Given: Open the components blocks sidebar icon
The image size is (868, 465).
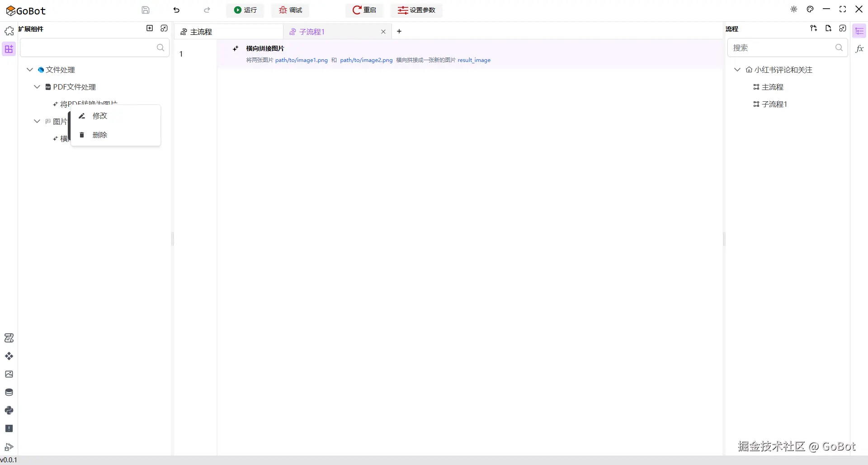Looking at the screenshot, I should (x=9, y=356).
